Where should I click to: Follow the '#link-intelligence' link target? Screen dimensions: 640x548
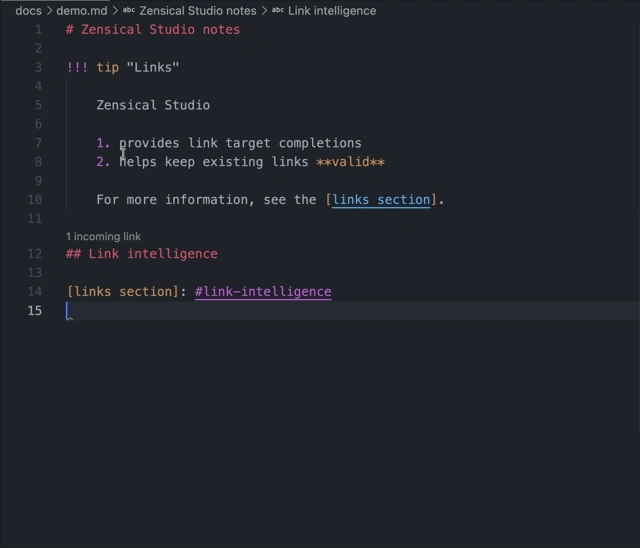[x=263, y=291]
